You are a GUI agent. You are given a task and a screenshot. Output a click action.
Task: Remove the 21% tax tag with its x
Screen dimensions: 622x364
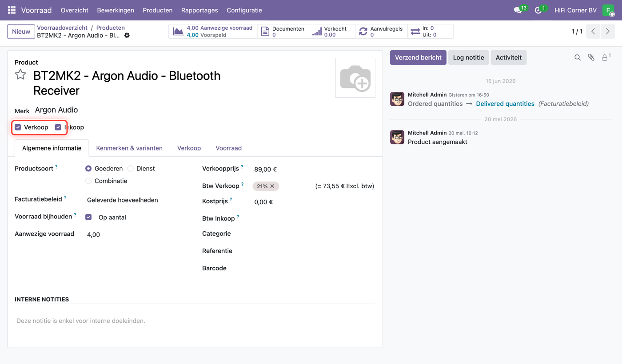(x=272, y=186)
